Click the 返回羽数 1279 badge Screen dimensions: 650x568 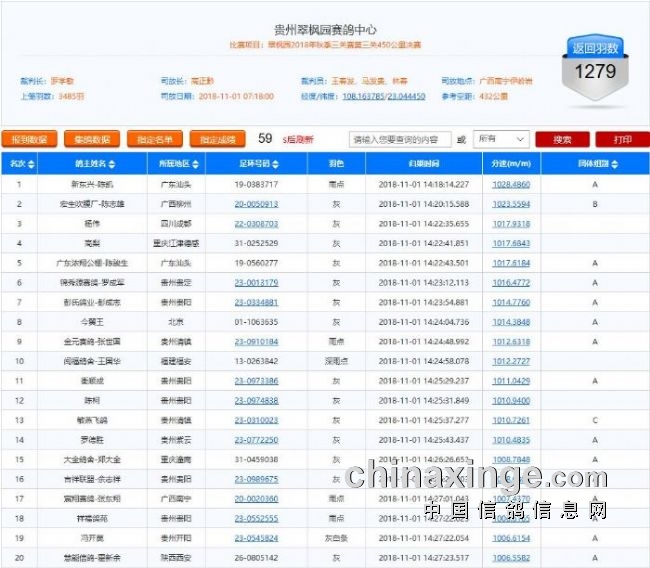point(595,70)
